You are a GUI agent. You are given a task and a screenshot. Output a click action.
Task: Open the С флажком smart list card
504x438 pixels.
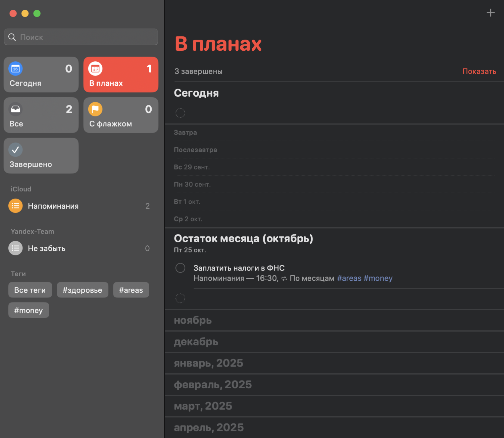tap(121, 115)
